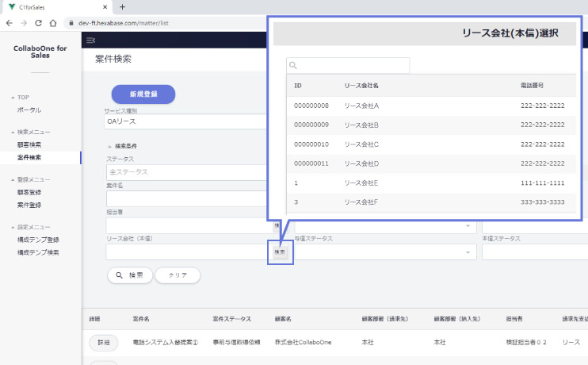Click the 案件名 input field
Image resolution: width=588 pixels, height=365 pixels.
188,198
